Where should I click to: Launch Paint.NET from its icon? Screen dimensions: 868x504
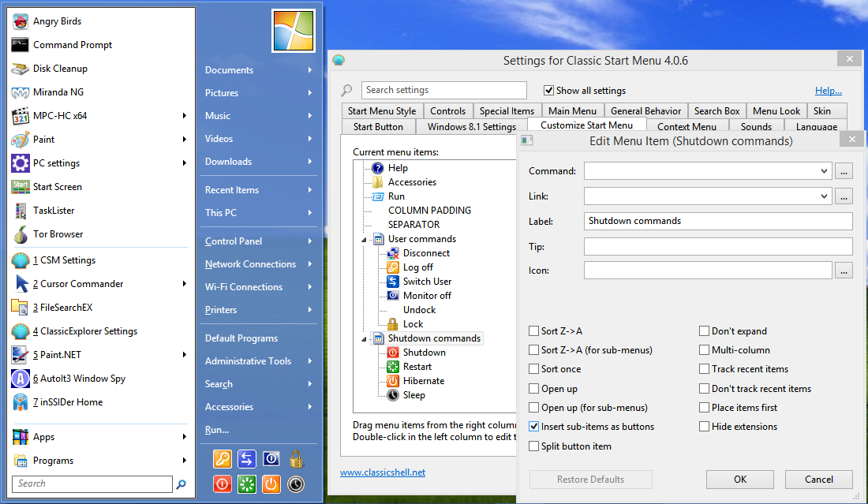[21, 355]
